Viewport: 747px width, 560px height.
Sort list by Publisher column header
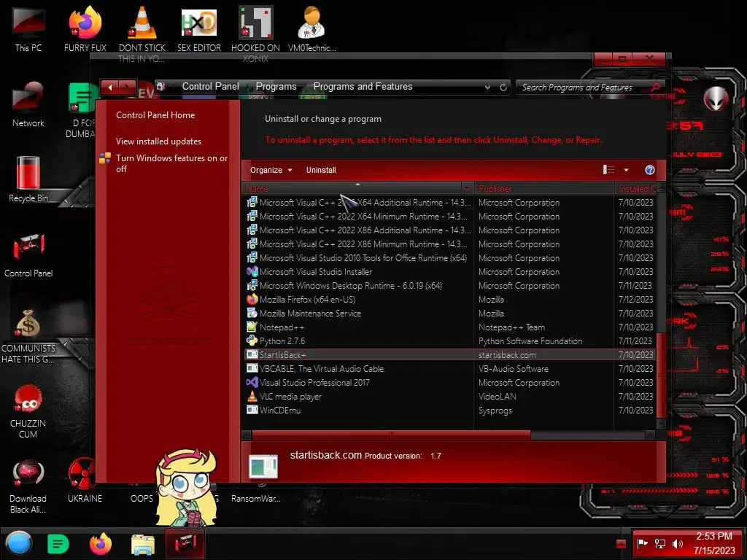click(543, 189)
